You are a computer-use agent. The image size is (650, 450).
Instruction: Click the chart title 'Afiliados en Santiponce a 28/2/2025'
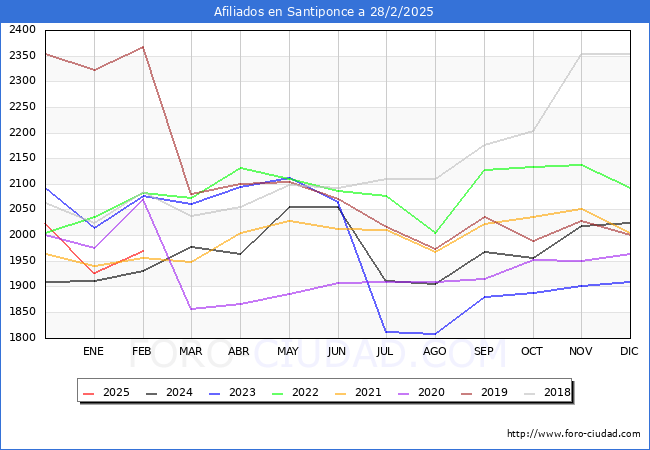(323, 11)
